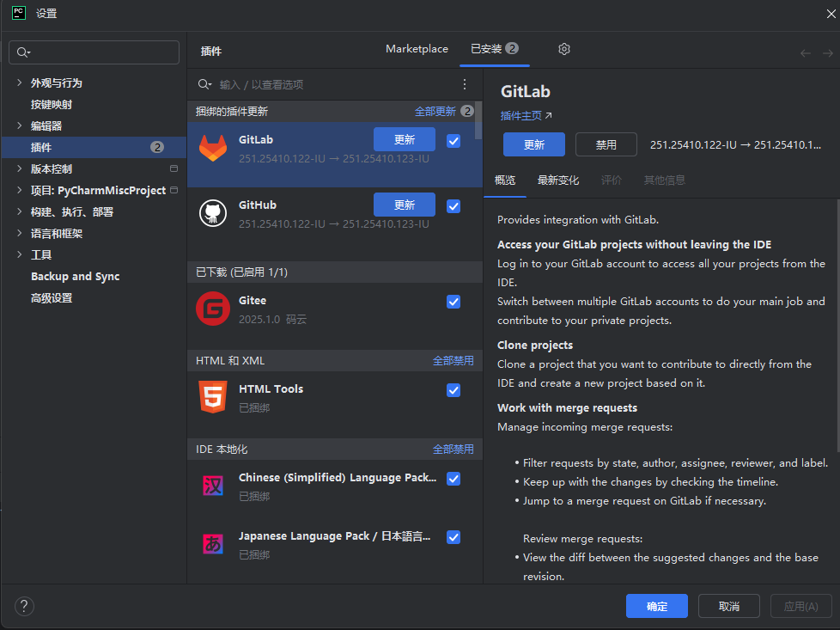Click 全部禁用 for HTML 和 XML

pyautogui.click(x=453, y=361)
